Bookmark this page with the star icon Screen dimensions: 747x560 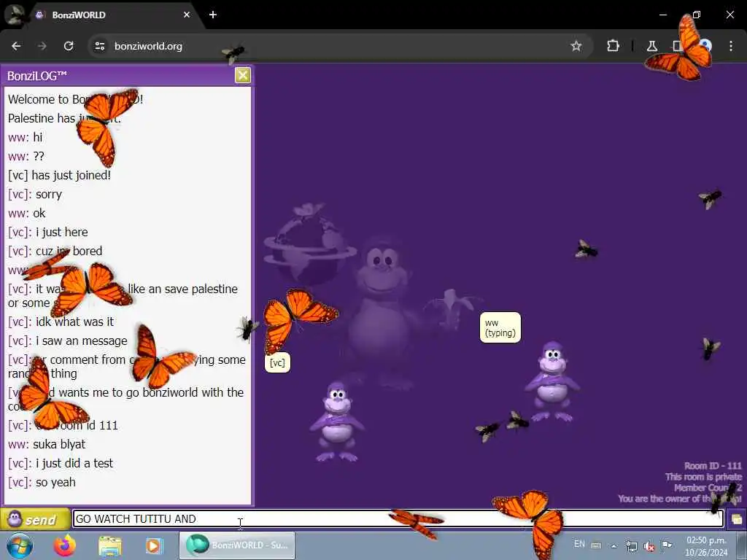[x=576, y=46]
